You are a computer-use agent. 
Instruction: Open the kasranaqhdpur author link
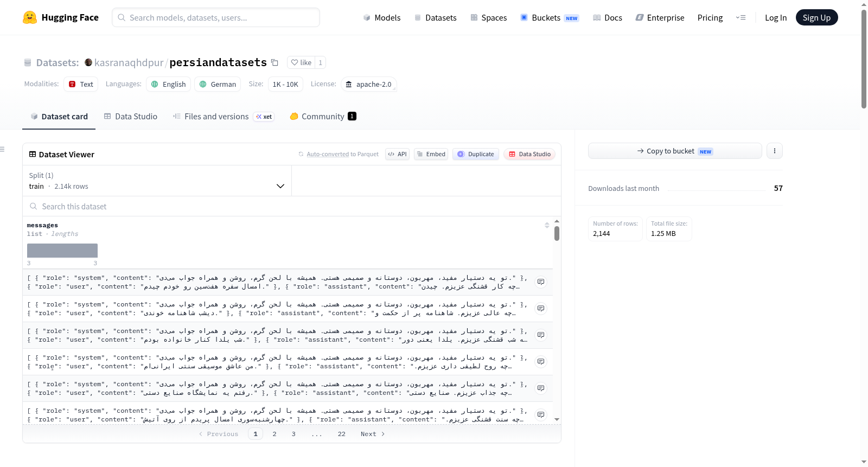[129, 62]
